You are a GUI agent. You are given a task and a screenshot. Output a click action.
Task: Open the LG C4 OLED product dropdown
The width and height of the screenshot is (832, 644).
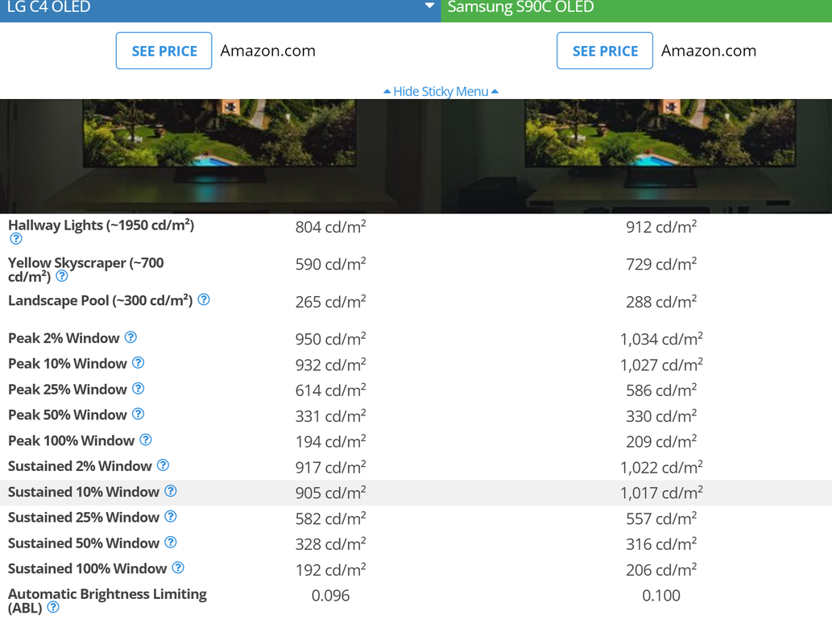(429, 6)
